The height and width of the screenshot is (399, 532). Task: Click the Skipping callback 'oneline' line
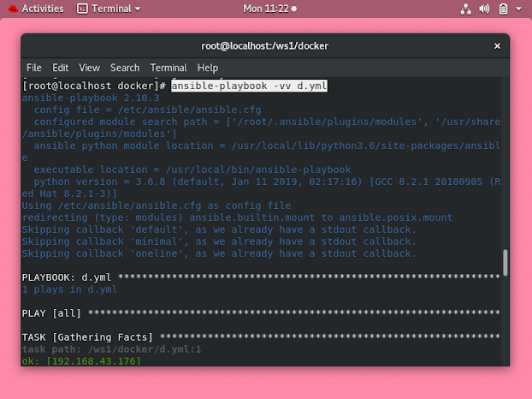[x=219, y=253]
